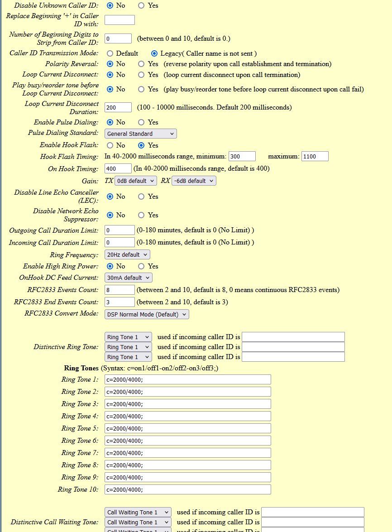The width and height of the screenshot is (392, 532).
Task: Edit the Ring Tone 9 cadence field
Action: pyautogui.click(x=188, y=477)
